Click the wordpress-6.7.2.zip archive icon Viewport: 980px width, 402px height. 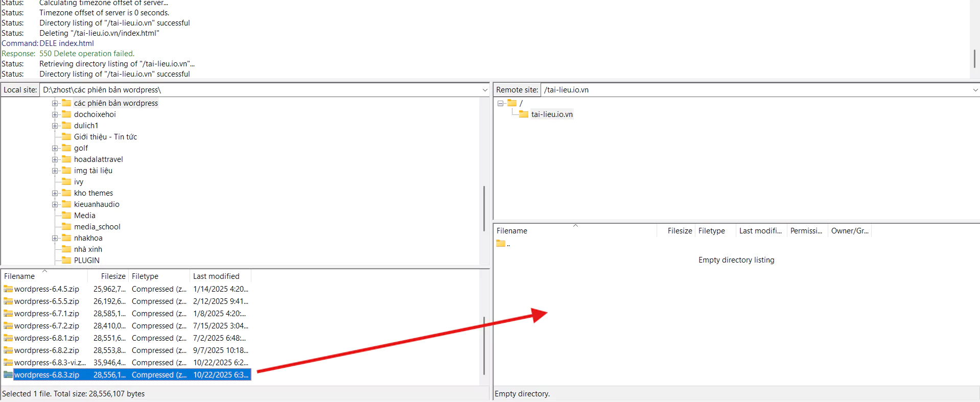pos(8,326)
